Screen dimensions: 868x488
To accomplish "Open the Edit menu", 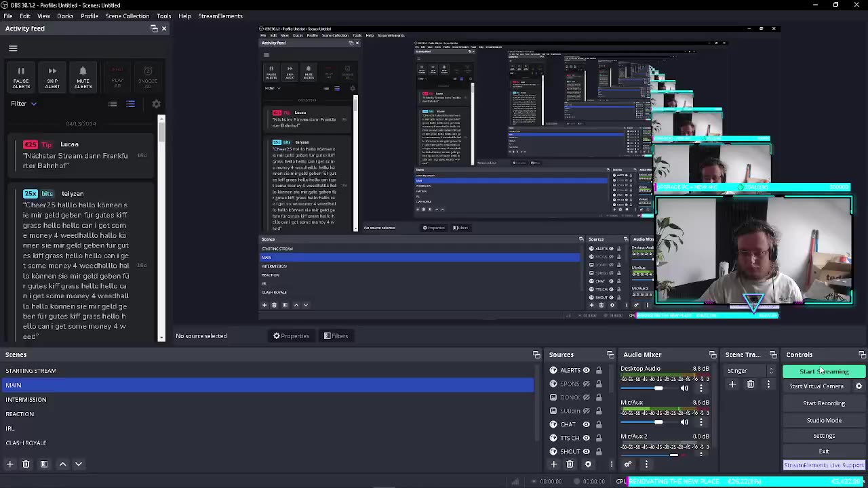I will tap(25, 16).
